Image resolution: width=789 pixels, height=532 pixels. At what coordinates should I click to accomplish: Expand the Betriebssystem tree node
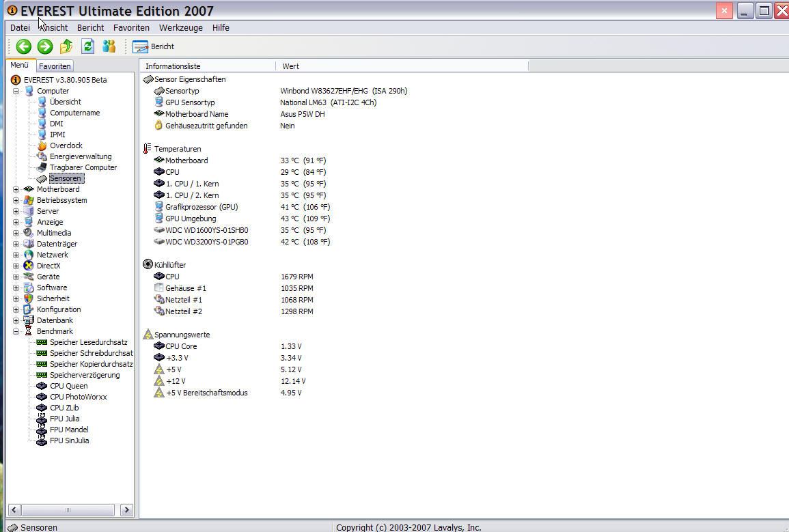tap(16, 201)
